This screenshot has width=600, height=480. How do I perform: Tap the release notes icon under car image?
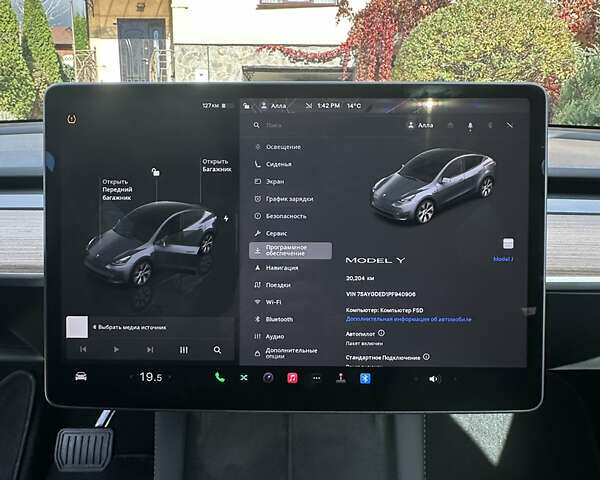[x=508, y=243]
